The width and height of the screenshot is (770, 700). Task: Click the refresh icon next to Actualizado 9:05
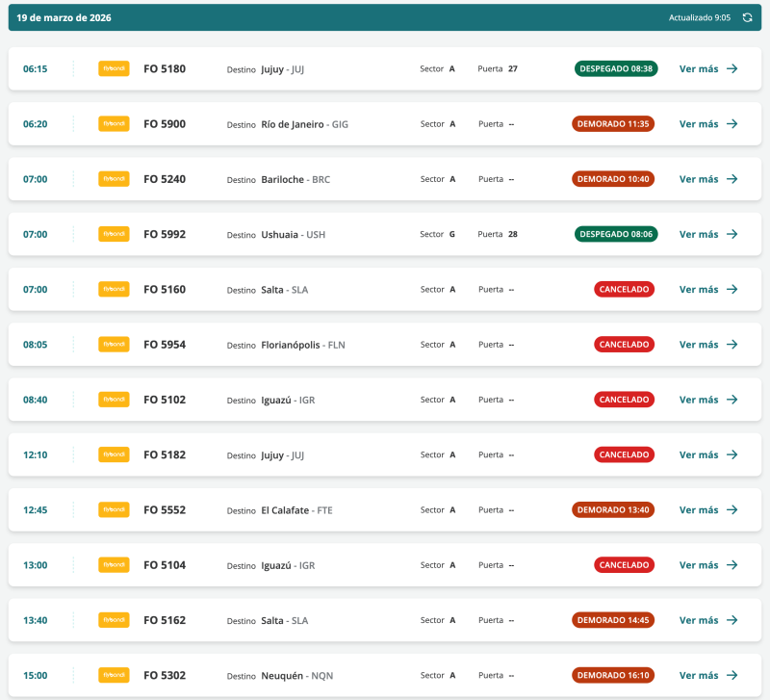point(747,17)
